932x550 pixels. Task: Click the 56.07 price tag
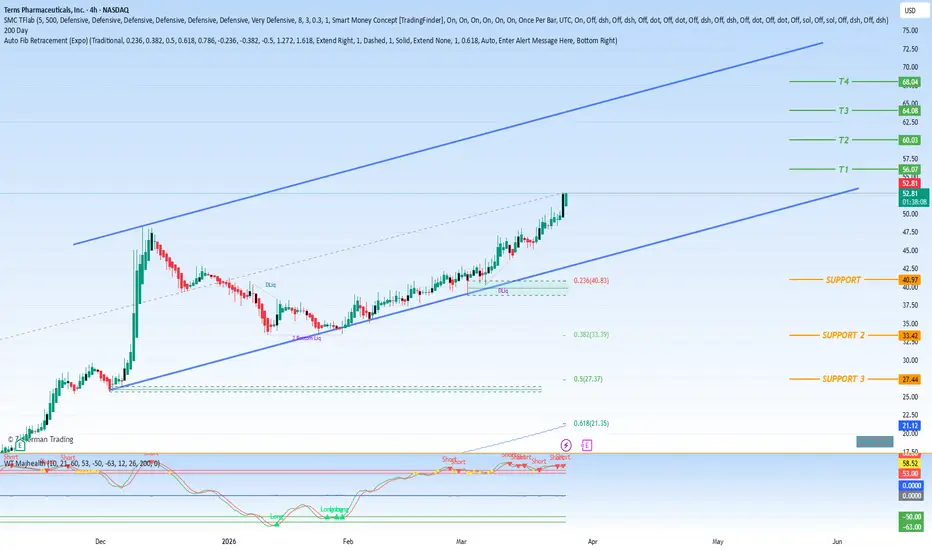tap(910, 169)
